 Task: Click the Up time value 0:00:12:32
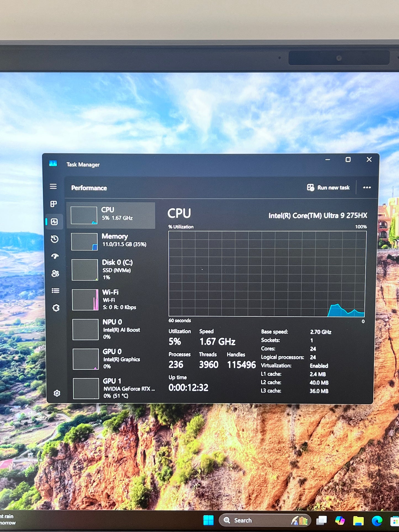pyautogui.click(x=188, y=388)
